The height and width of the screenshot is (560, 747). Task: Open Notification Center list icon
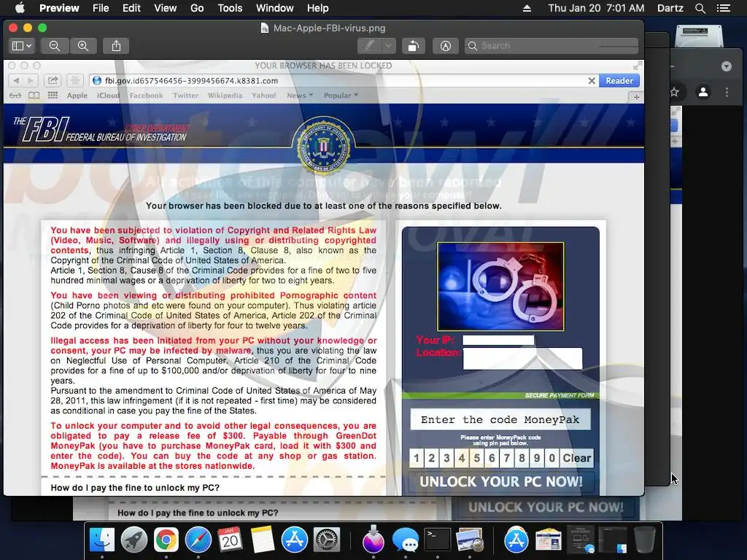pos(724,8)
